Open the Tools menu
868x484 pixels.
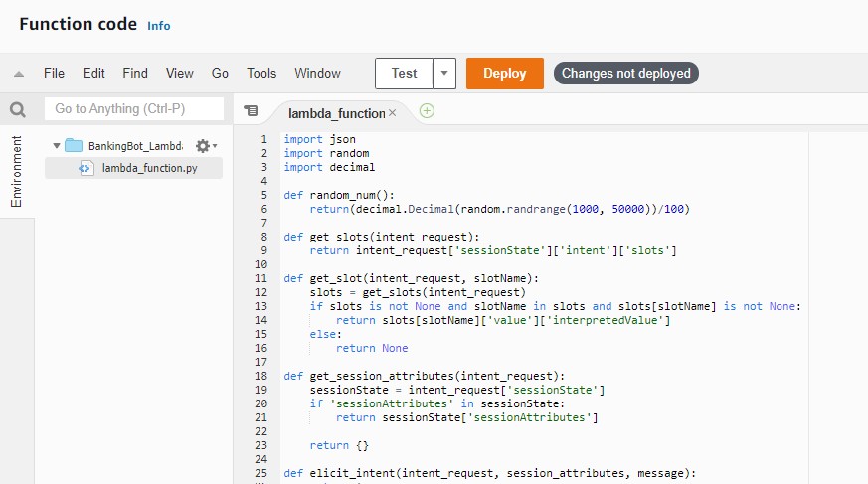pyautogui.click(x=261, y=73)
